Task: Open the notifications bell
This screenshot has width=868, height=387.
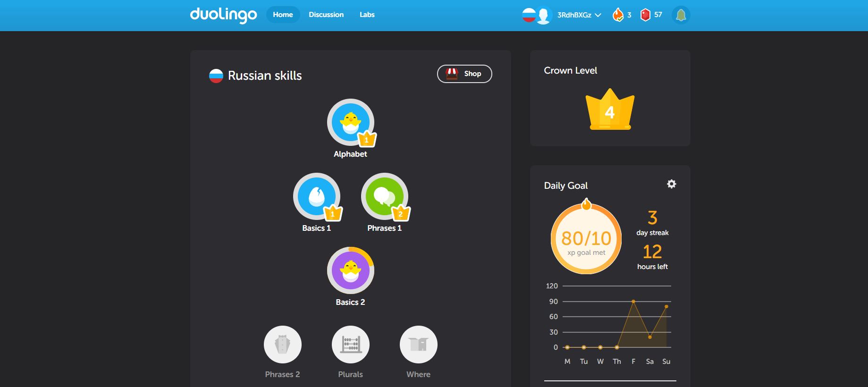Action: tap(681, 15)
